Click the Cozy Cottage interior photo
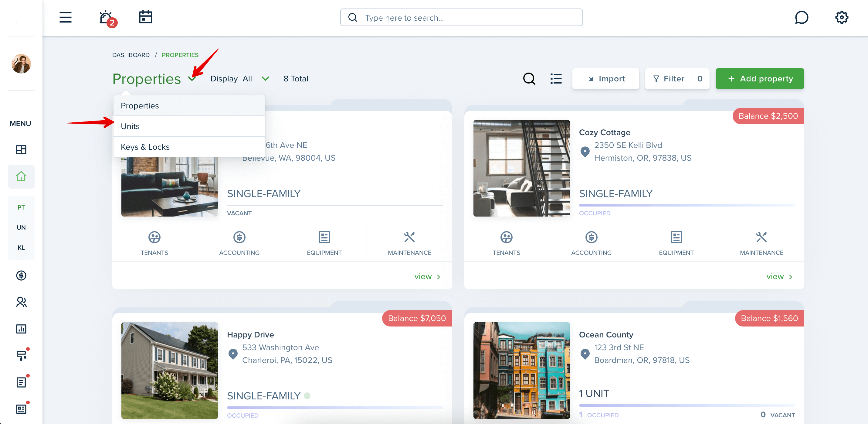Viewport: 868px width, 424px height. point(521,168)
